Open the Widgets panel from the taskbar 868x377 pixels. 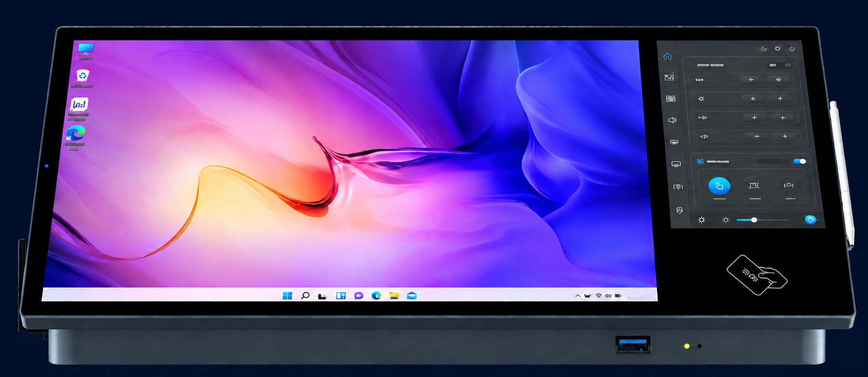coord(341,296)
